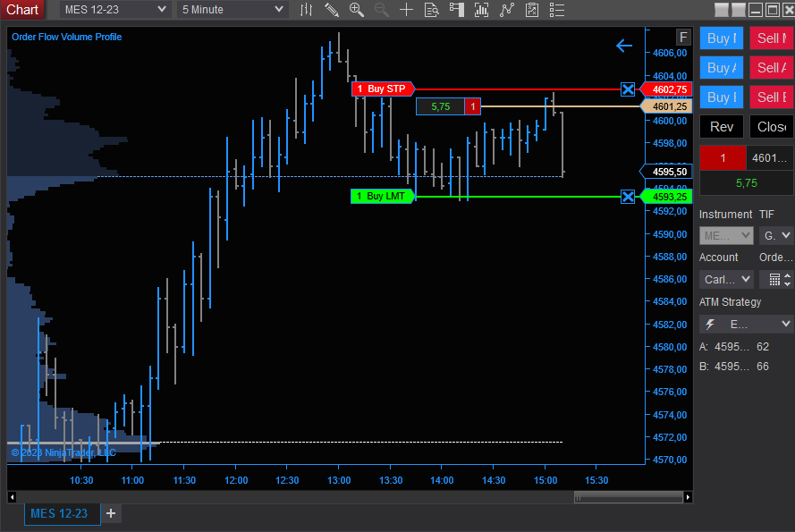Click the ATM Strategy lightning bolt icon
This screenshot has width=795, height=532.
point(710,324)
